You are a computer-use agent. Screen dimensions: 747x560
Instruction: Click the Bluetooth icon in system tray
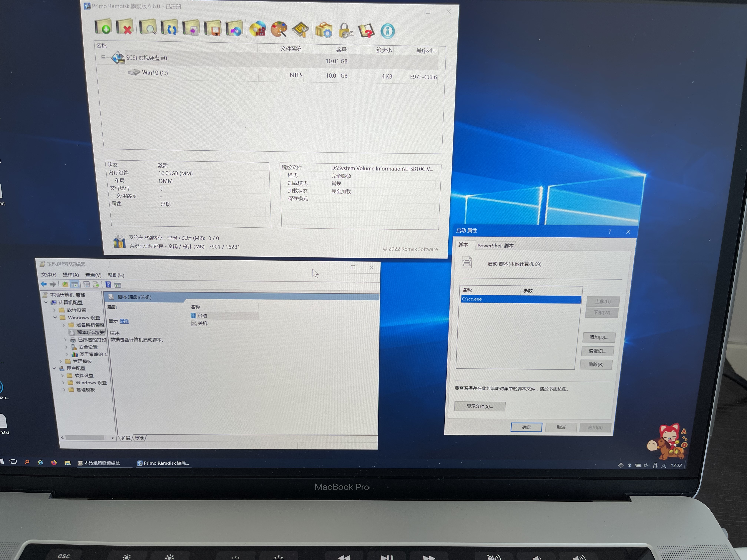pos(630,465)
